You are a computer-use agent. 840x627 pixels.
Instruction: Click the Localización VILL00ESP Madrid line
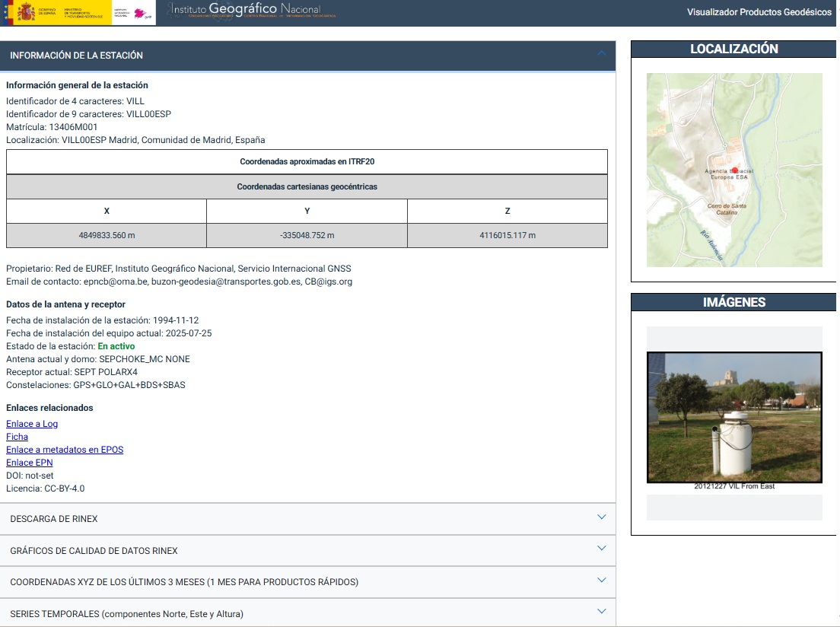click(135, 140)
